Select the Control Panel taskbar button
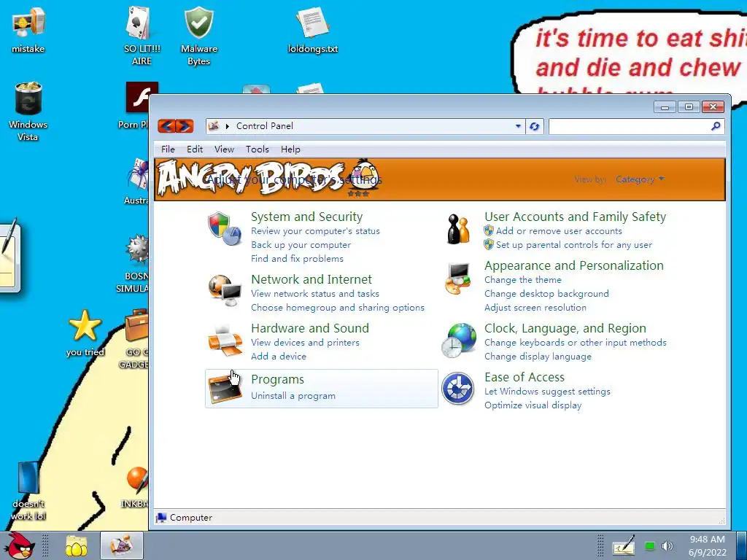 [122, 545]
